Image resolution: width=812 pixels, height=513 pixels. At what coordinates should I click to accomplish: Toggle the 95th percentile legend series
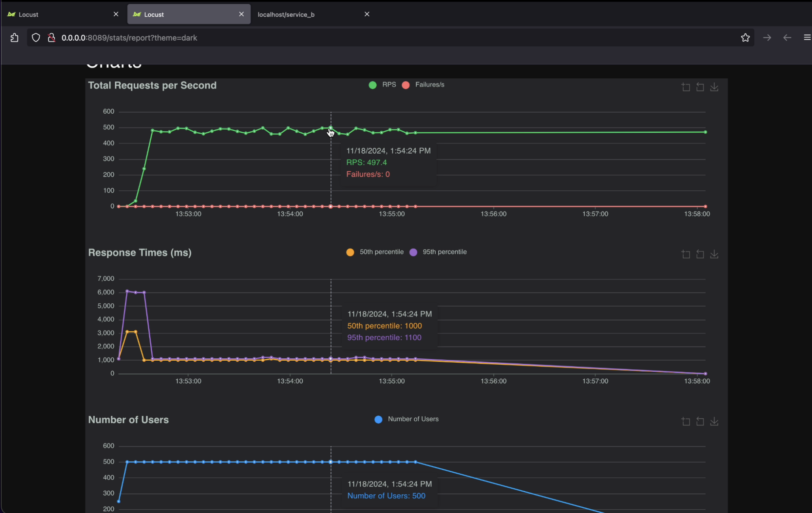[x=438, y=252]
